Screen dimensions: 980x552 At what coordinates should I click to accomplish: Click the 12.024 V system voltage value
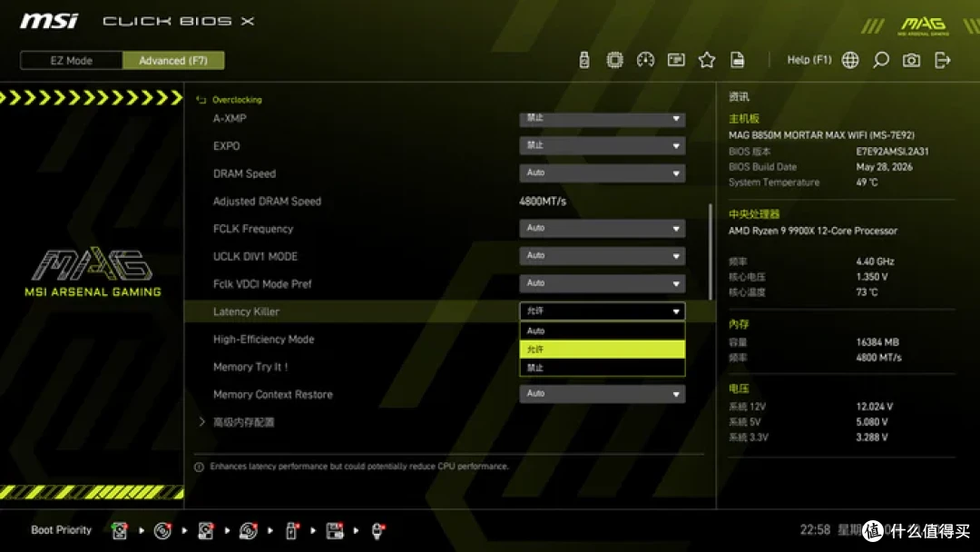[x=875, y=407]
